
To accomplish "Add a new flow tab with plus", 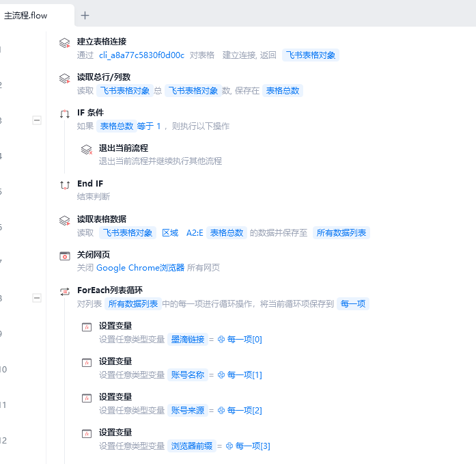I will (85, 16).
